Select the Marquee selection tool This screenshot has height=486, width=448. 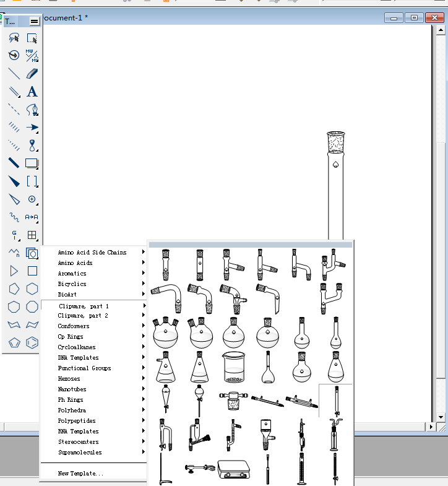tap(32, 38)
